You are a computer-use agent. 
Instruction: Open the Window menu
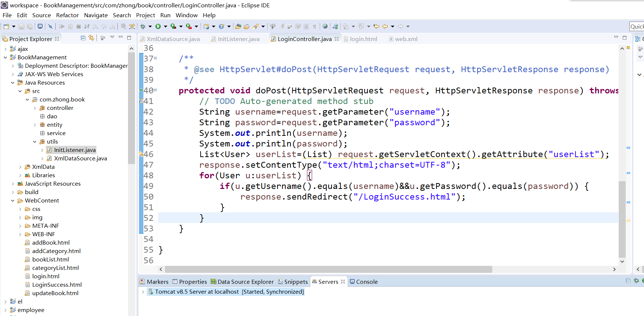pyautogui.click(x=186, y=15)
